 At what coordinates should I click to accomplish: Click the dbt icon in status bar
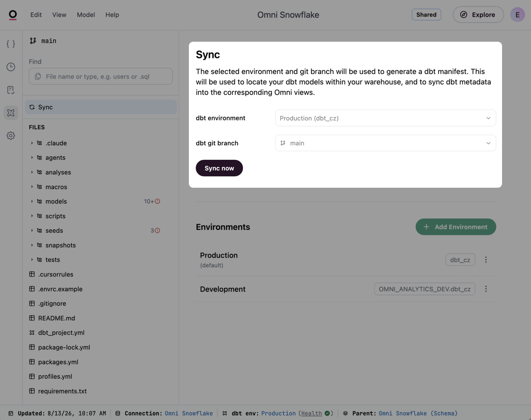(224, 413)
